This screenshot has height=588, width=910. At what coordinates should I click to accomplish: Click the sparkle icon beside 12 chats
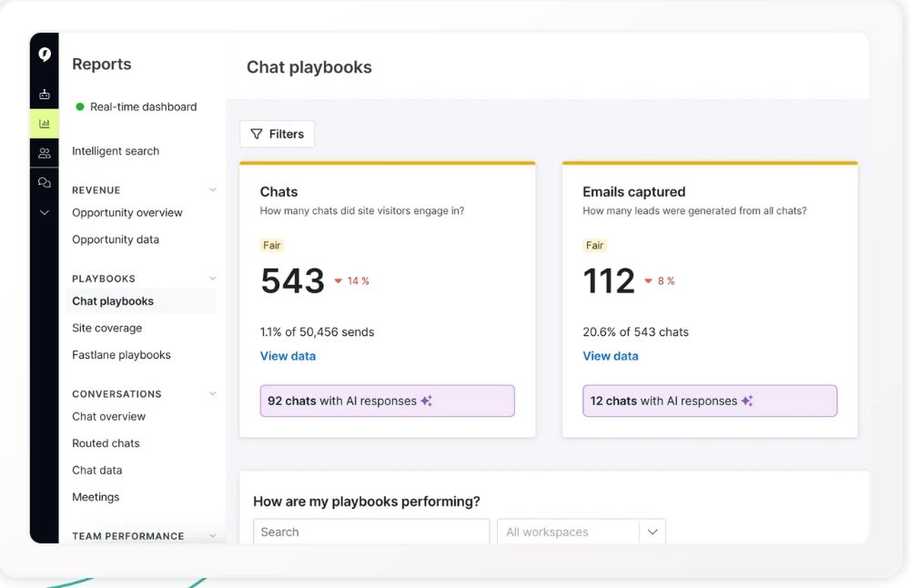pyautogui.click(x=747, y=400)
